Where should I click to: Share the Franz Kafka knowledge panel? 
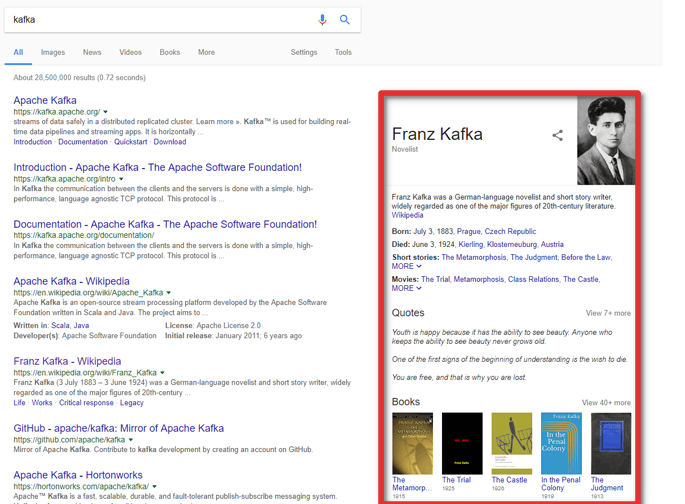557,135
